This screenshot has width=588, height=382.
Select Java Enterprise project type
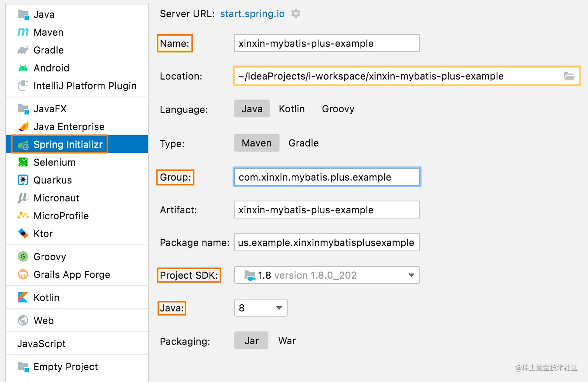tap(69, 127)
